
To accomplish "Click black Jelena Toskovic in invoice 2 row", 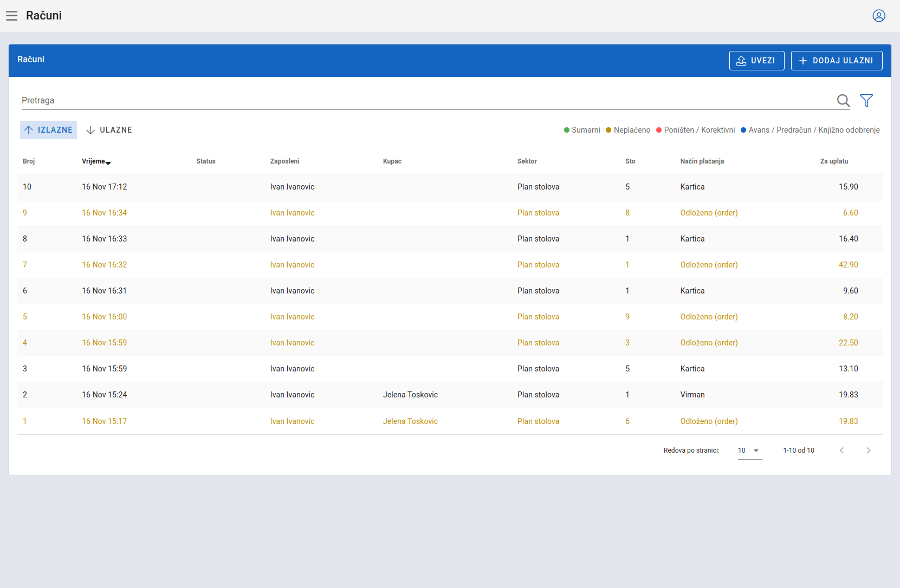I will click(410, 395).
